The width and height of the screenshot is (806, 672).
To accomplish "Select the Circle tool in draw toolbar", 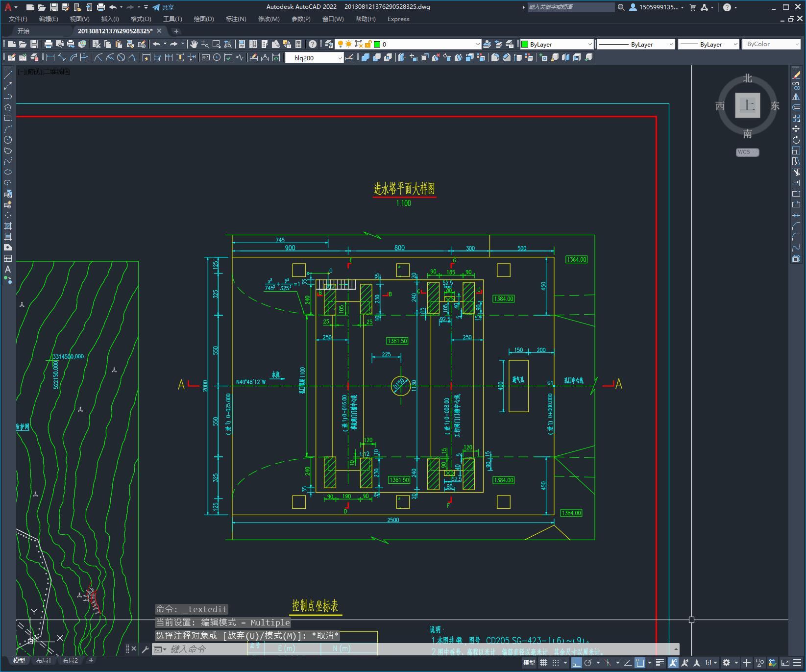I will click(8, 140).
